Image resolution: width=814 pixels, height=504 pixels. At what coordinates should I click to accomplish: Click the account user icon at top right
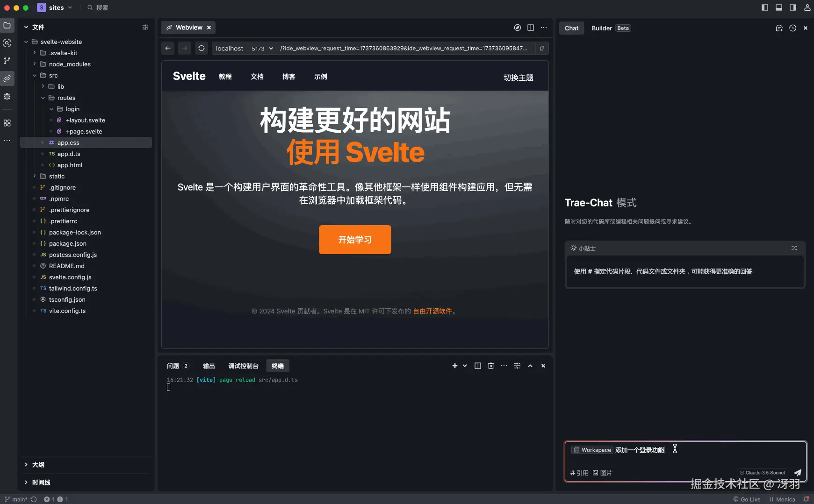[807, 7]
